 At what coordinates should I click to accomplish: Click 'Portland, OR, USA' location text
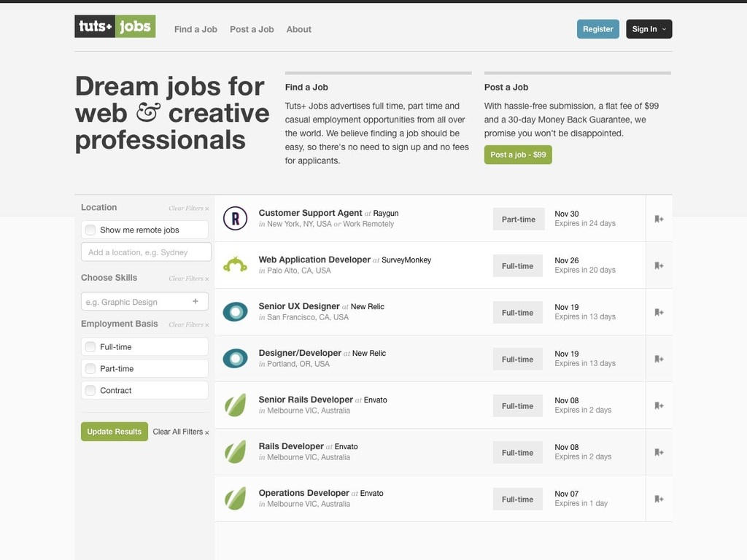(x=298, y=364)
